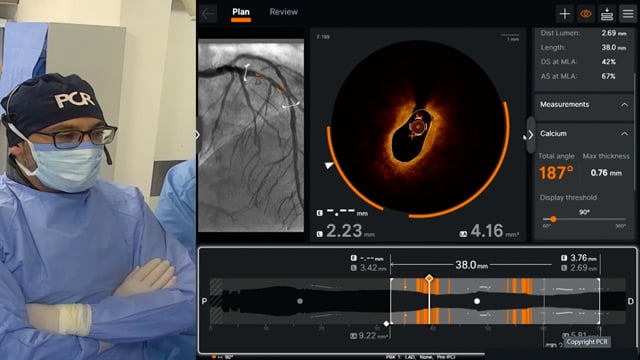Select the angiogram co-registration image

251,135
